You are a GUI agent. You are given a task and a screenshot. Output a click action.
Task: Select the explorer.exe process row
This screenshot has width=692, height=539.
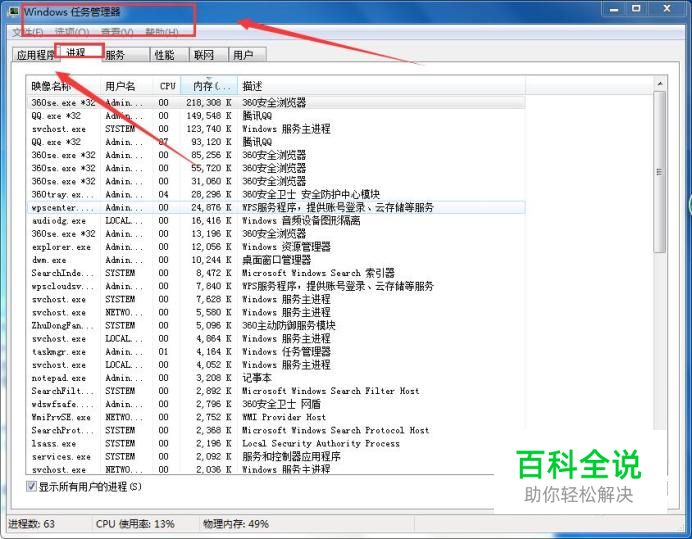coord(276,247)
